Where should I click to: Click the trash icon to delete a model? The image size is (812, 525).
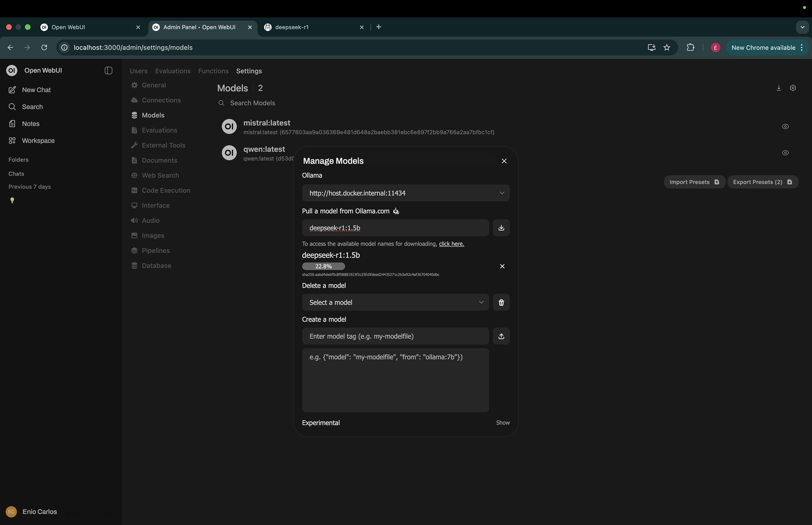pyautogui.click(x=501, y=302)
